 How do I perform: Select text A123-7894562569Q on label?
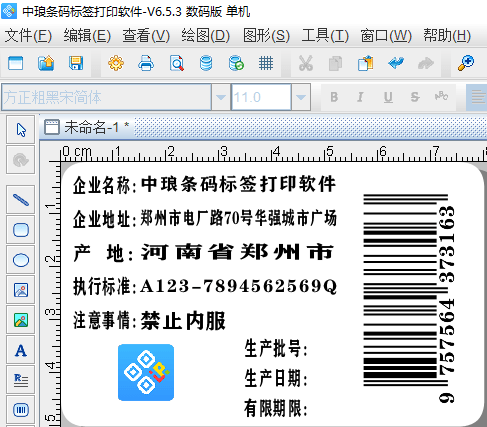238,286
